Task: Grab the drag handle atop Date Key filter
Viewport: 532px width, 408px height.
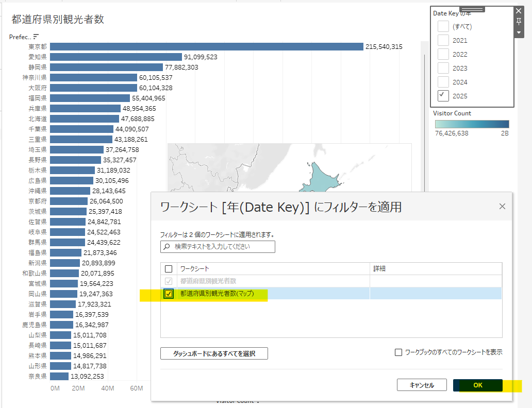Action: pyautogui.click(x=472, y=9)
